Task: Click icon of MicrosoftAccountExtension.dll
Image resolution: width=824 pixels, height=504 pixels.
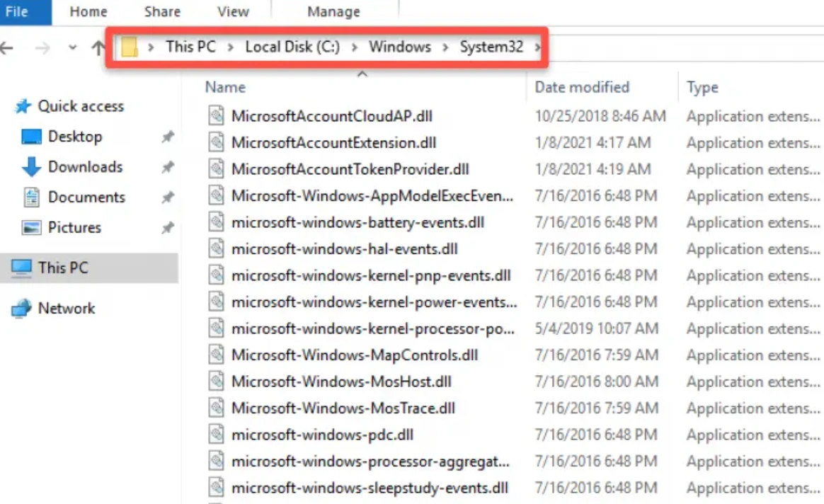Action: point(216,142)
